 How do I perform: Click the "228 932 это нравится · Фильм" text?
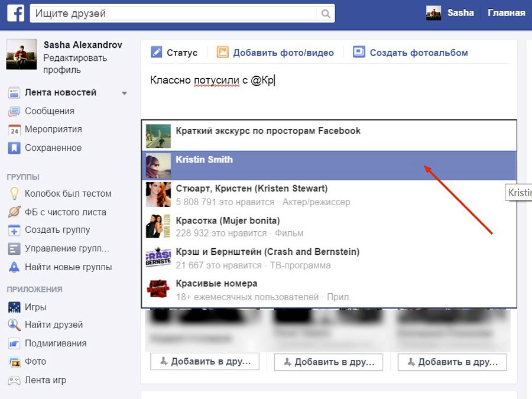pyautogui.click(x=239, y=233)
